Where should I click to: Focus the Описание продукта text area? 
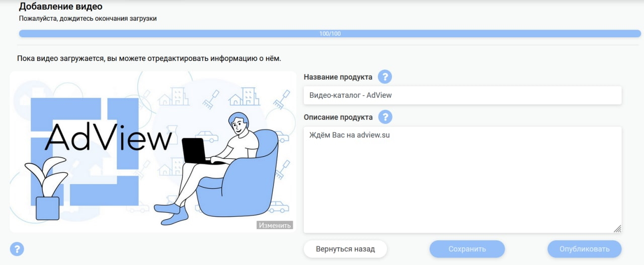click(x=462, y=180)
